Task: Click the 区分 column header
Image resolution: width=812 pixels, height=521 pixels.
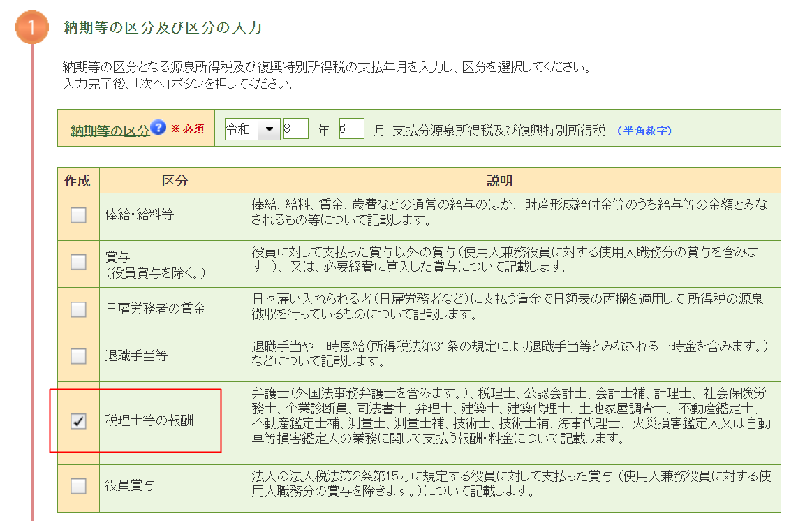Action: pyautogui.click(x=175, y=181)
